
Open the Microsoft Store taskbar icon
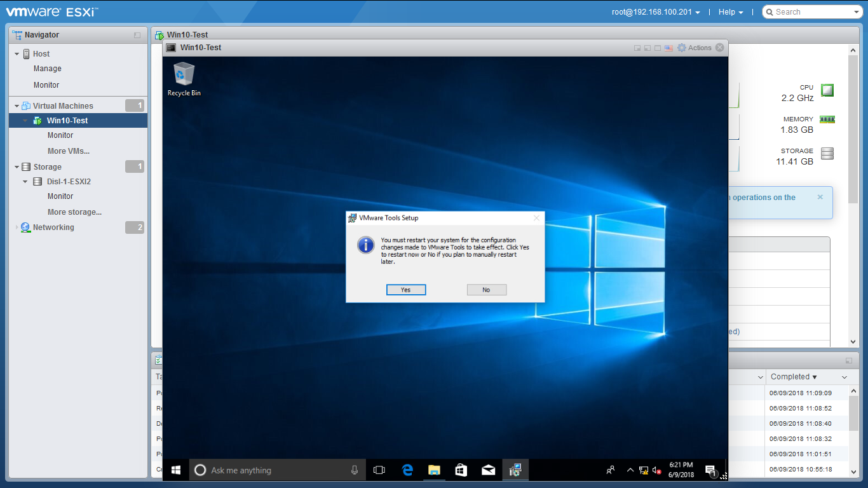461,470
